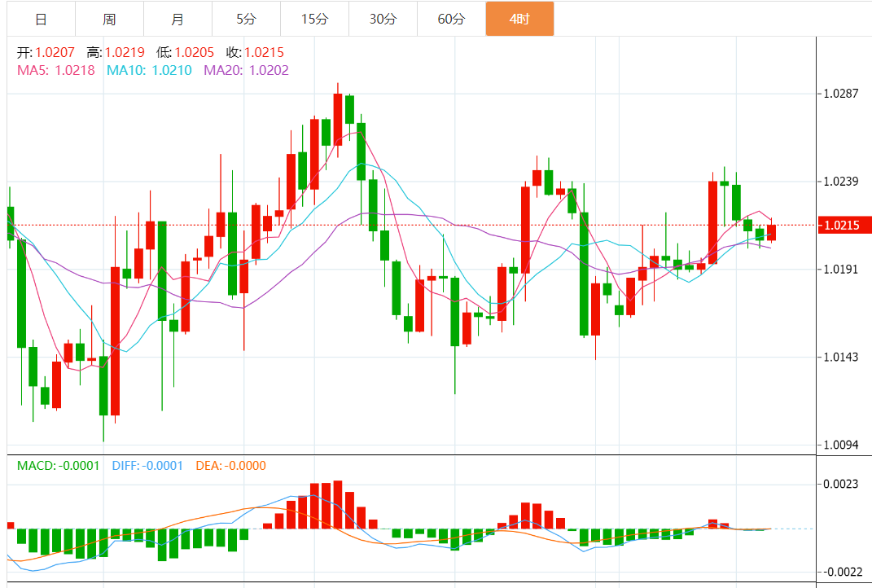The image size is (872, 588).
Task: Click the highest red candlestick at chart peak
Action: [338, 118]
